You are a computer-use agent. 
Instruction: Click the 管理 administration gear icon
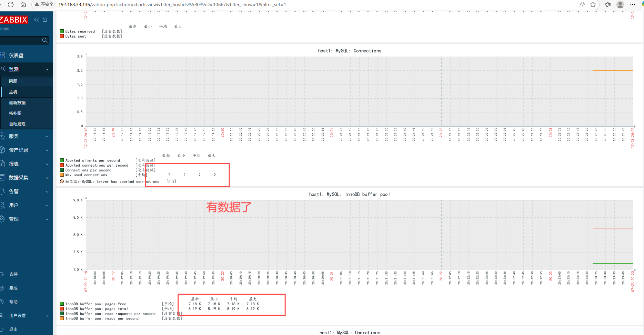pyautogui.click(x=2, y=219)
